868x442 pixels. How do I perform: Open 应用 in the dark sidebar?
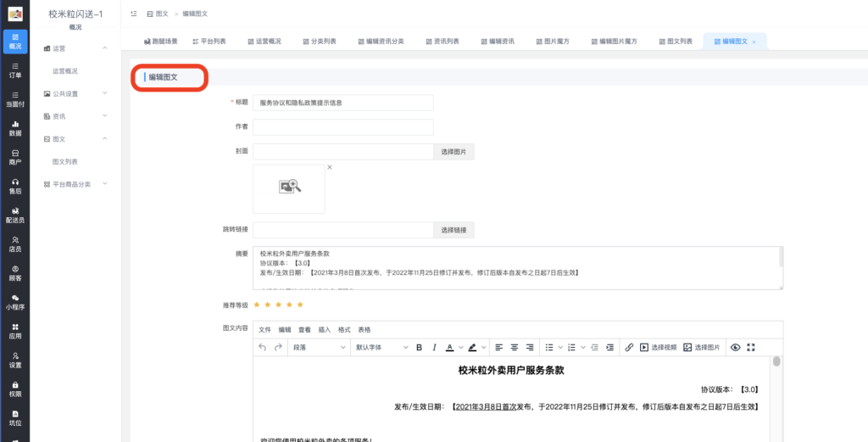[x=15, y=331]
